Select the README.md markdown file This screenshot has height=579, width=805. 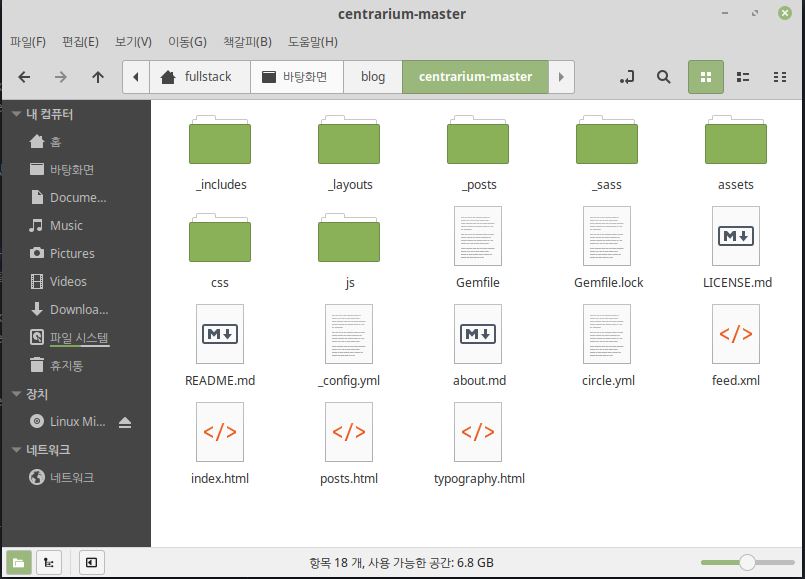tap(220, 345)
